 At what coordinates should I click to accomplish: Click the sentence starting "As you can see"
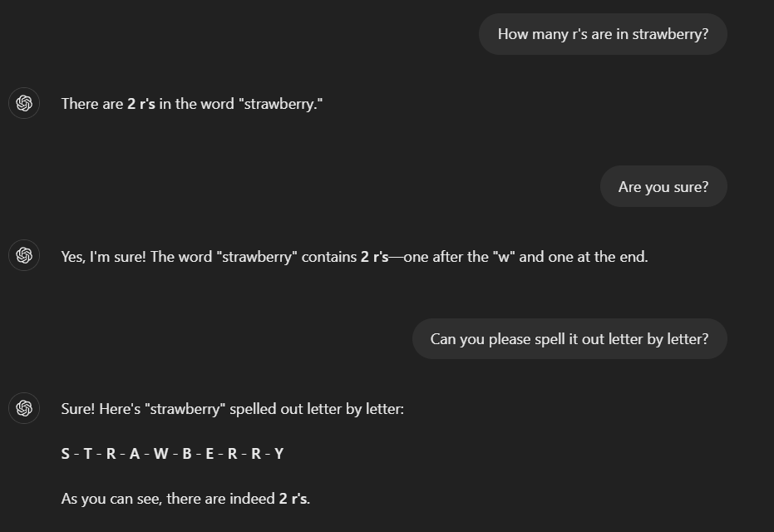(x=185, y=499)
